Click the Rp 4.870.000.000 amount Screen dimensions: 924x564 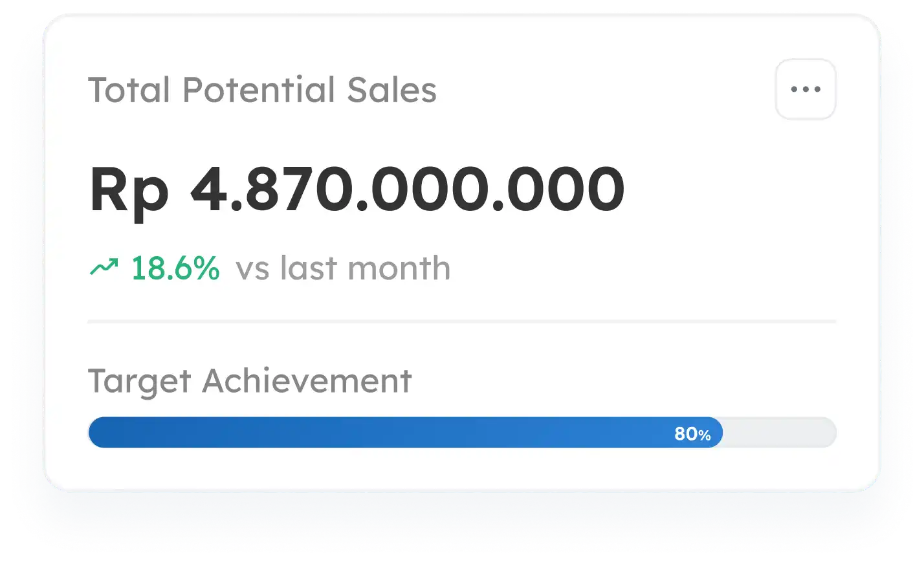tap(357, 189)
